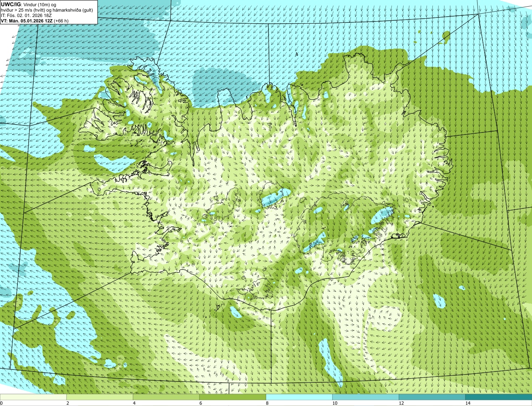
Task: Click the "4" label on the color scale
Action: click(x=134, y=403)
